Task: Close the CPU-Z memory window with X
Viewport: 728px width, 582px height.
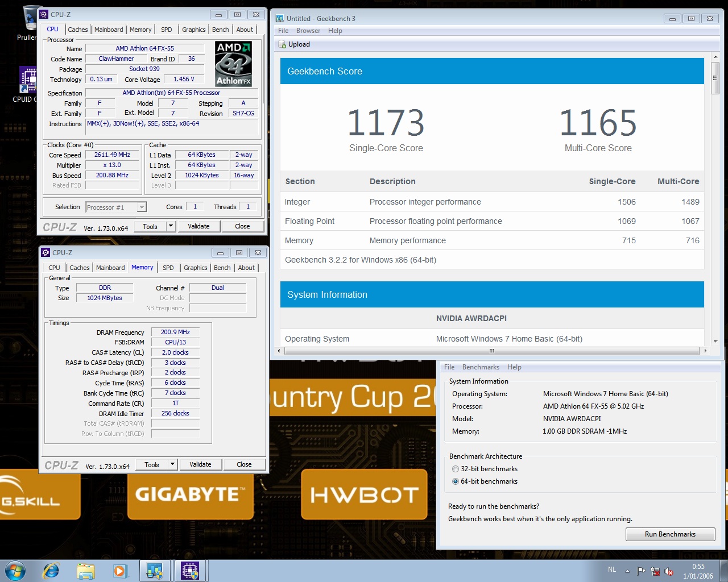Action: (258, 253)
